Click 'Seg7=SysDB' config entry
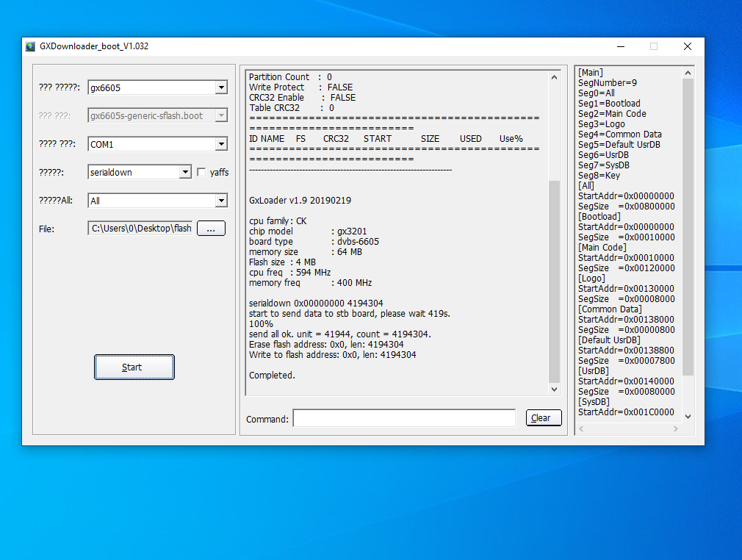 pyautogui.click(x=604, y=165)
